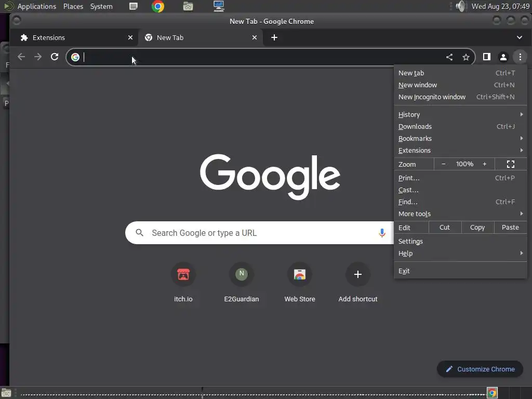Click the share page icon in address bar

(x=449, y=57)
